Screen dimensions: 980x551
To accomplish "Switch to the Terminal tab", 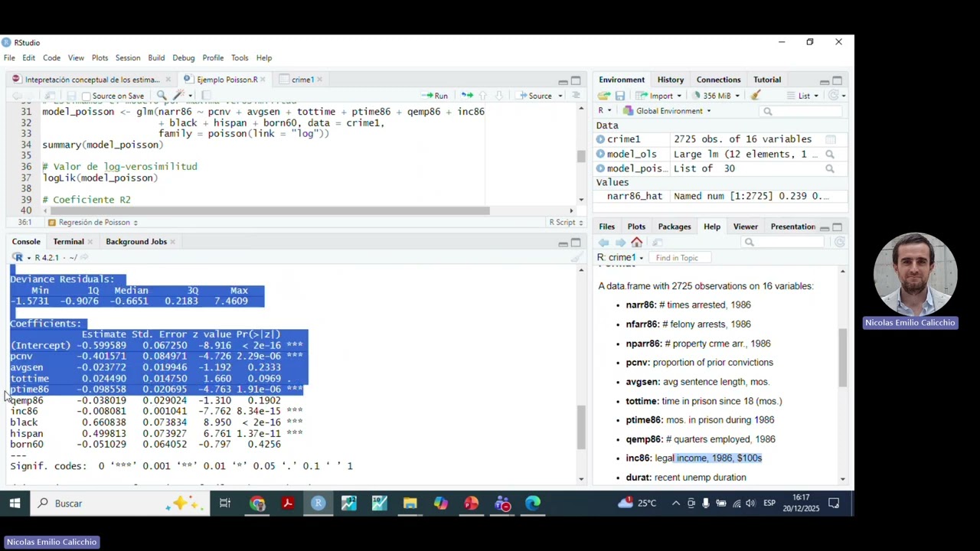I will (x=68, y=242).
